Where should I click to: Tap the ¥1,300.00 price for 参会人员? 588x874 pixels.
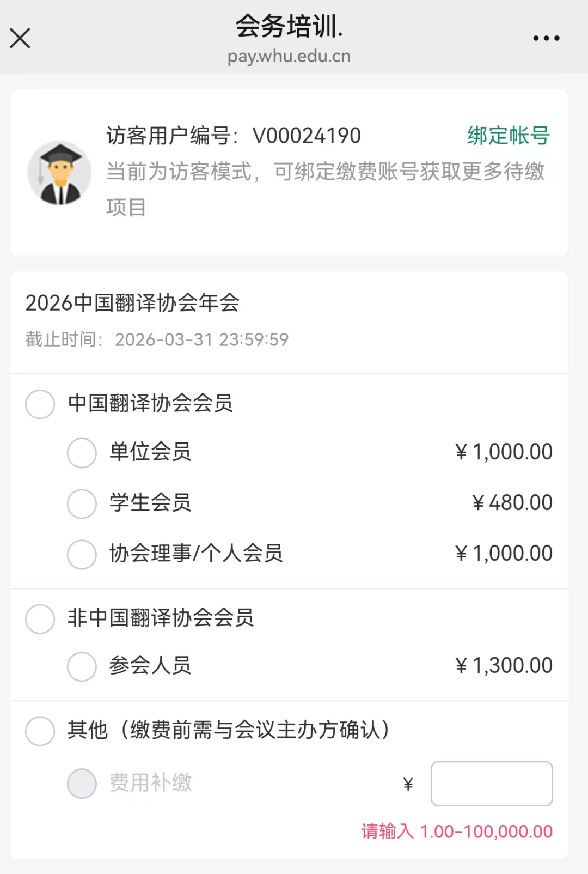pos(504,666)
